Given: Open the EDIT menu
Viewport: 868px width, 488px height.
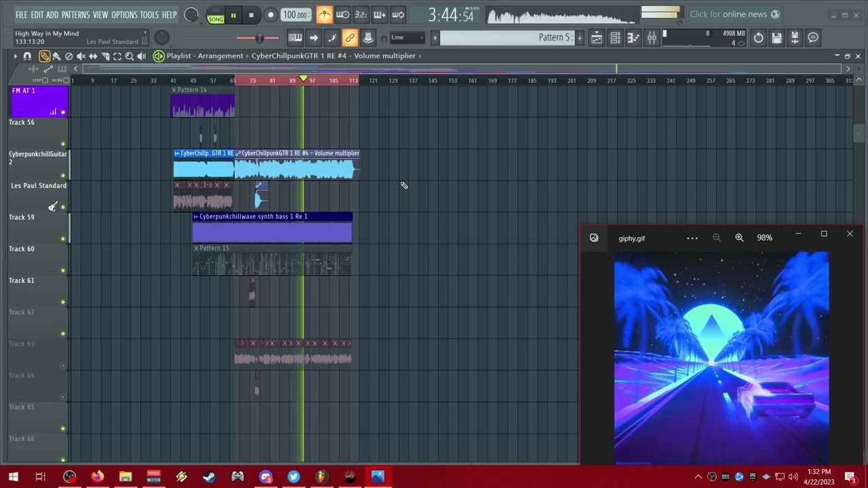Looking at the screenshot, I should tap(37, 15).
